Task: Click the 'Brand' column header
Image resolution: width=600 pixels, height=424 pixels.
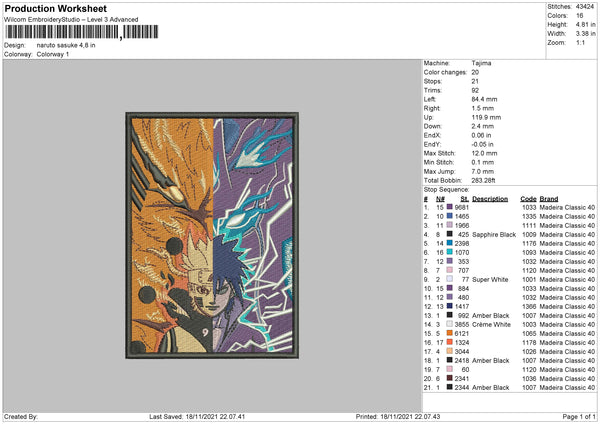Action: coord(549,199)
